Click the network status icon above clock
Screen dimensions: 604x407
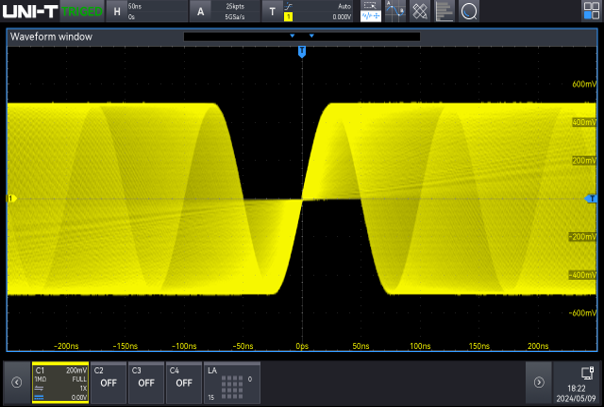(x=588, y=373)
